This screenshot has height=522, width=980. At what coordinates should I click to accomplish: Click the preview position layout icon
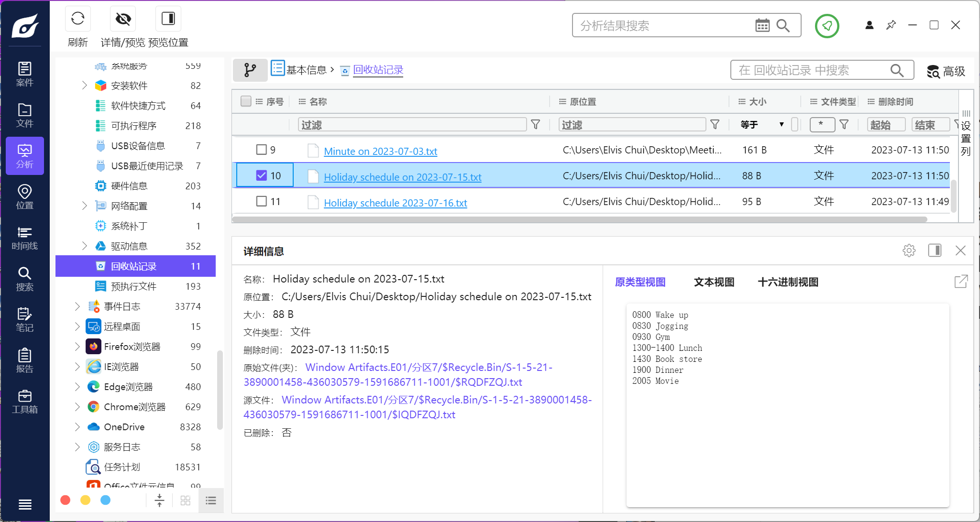click(168, 19)
